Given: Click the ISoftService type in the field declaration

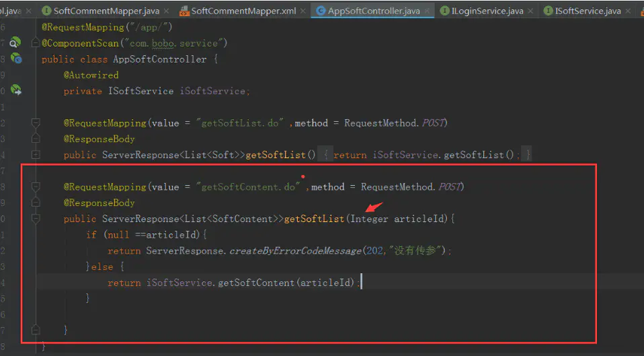Looking at the screenshot, I should pyautogui.click(x=140, y=91).
